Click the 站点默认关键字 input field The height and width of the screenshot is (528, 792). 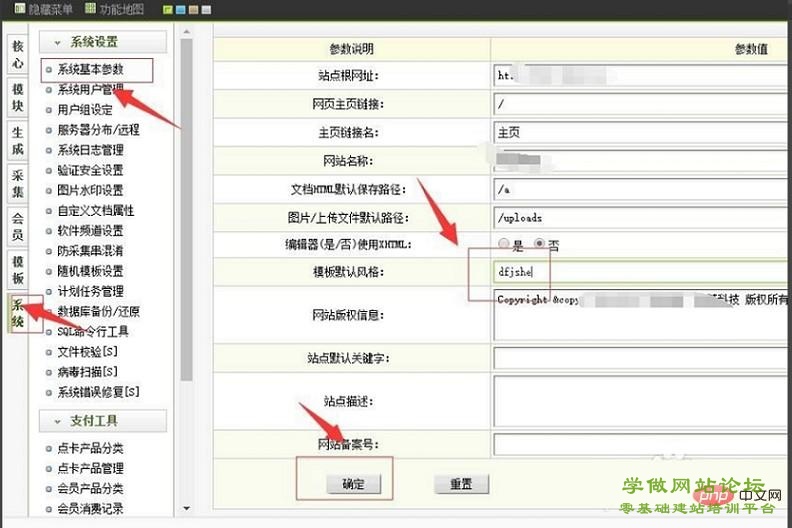click(x=642, y=358)
